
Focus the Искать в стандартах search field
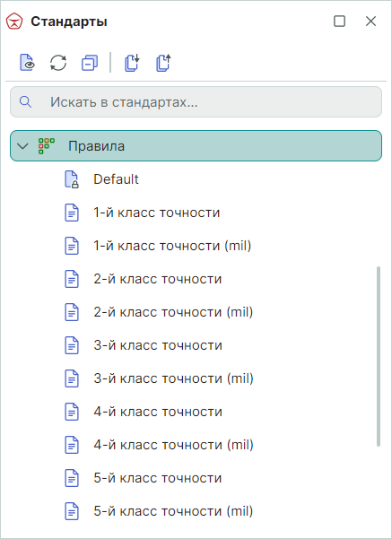(196, 101)
